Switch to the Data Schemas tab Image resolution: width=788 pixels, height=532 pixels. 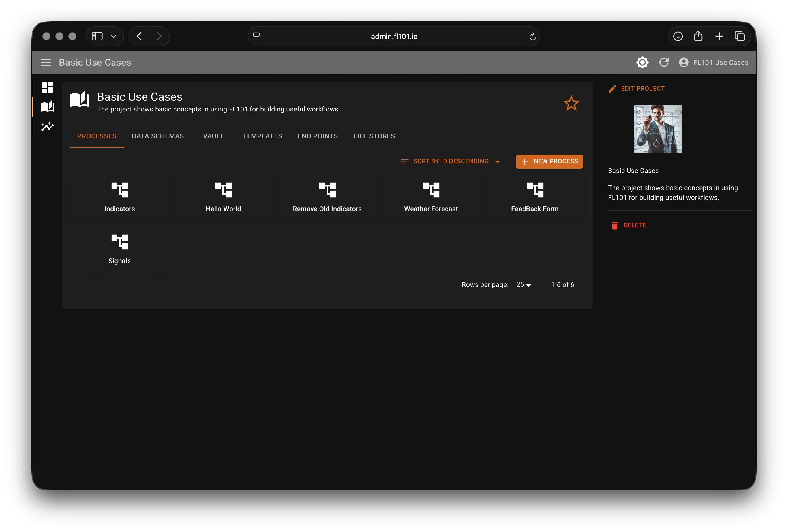pyautogui.click(x=158, y=136)
